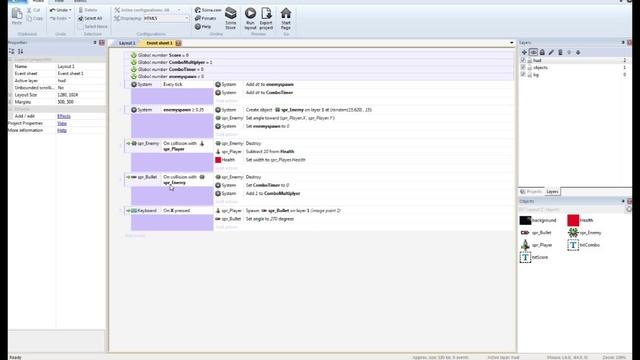The height and width of the screenshot is (360, 640).
Task: Click the Cut button
Action: pyautogui.click(x=33, y=10)
